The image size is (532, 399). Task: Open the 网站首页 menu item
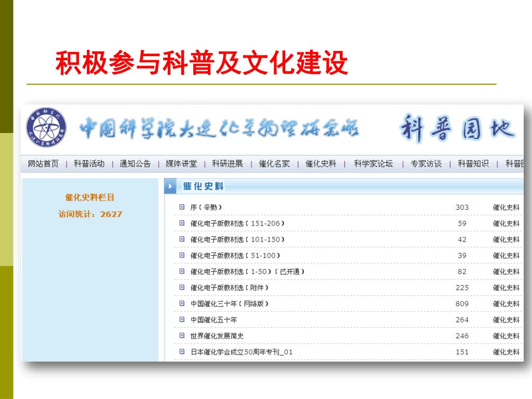tap(43, 164)
